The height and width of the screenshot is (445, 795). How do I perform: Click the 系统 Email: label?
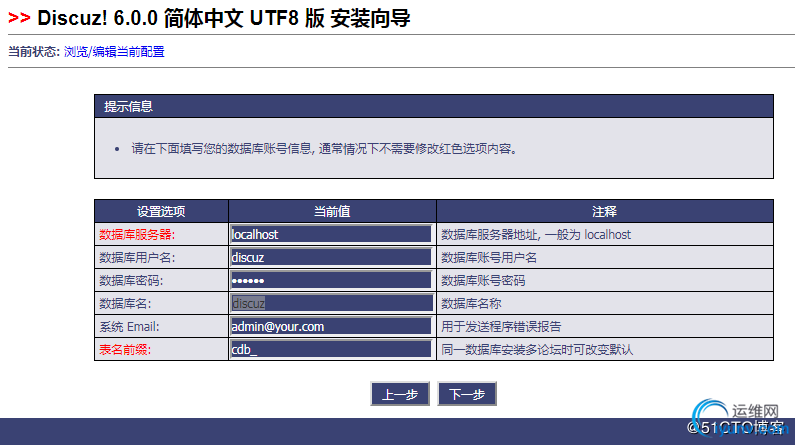tap(129, 327)
